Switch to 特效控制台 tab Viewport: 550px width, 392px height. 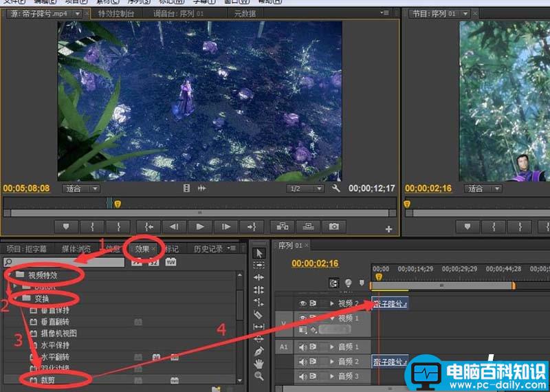click(115, 14)
